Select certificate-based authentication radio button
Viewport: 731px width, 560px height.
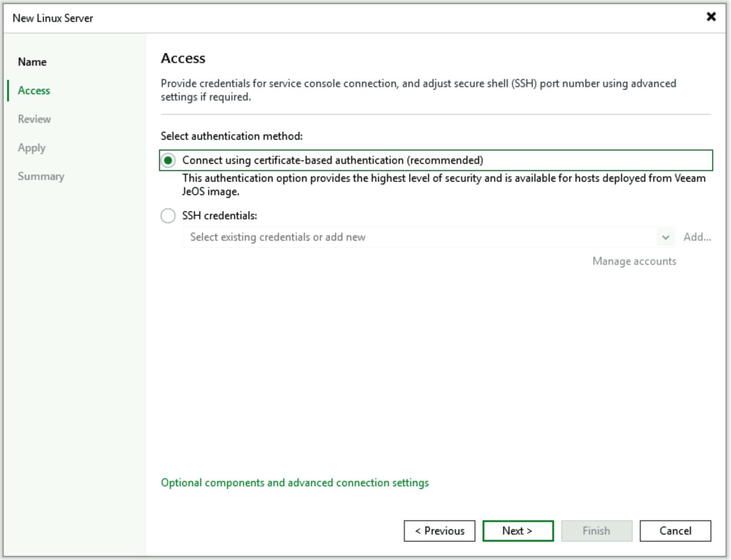coord(168,161)
